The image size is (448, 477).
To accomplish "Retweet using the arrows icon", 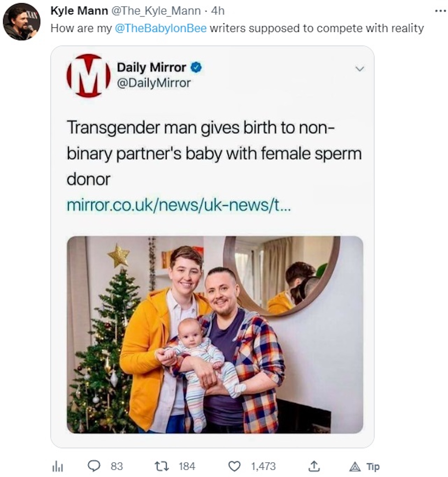I will pyautogui.click(x=162, y=466).
